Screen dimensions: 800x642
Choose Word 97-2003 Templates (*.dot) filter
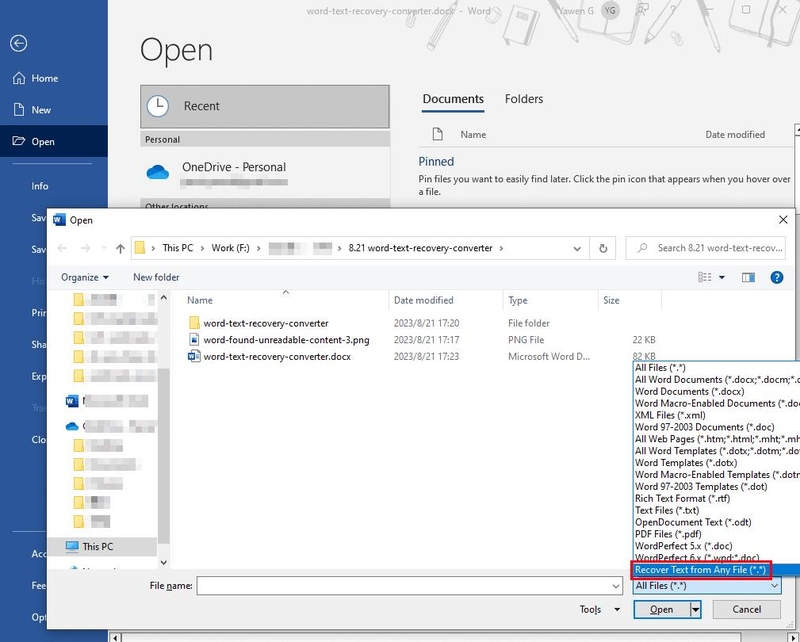pos(701,487)
